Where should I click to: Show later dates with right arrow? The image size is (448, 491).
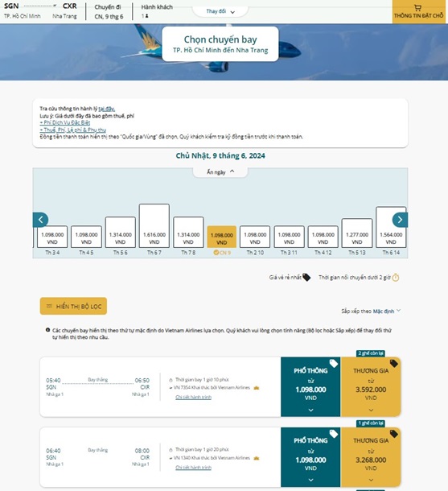tap(400, 220)
